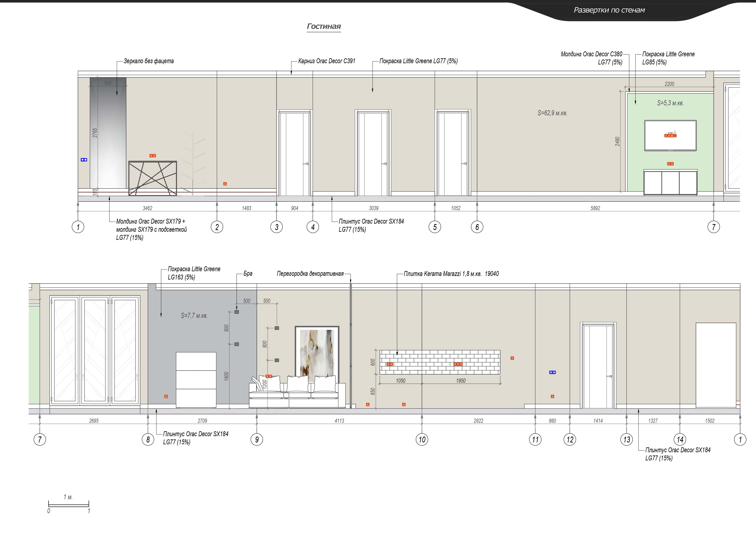Click the '3462' dimension value
756x534 pixels.
coord(147,208)
